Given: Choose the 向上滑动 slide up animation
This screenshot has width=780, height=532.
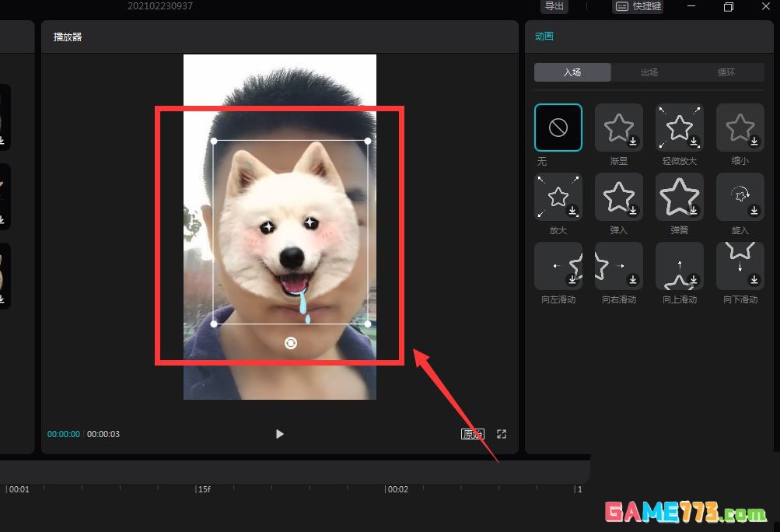Looking at the screenshot, I should 680,265.
